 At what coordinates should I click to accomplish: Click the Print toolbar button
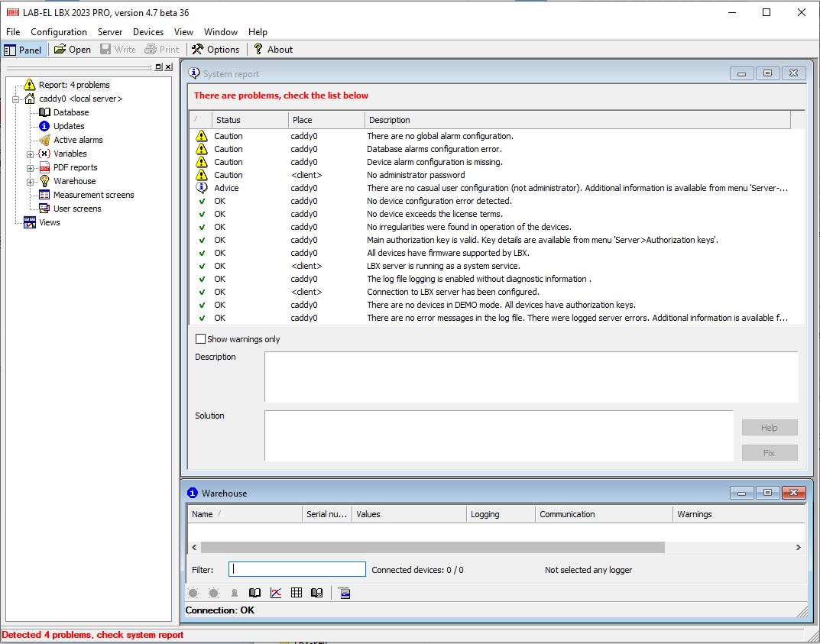[162, 50]
